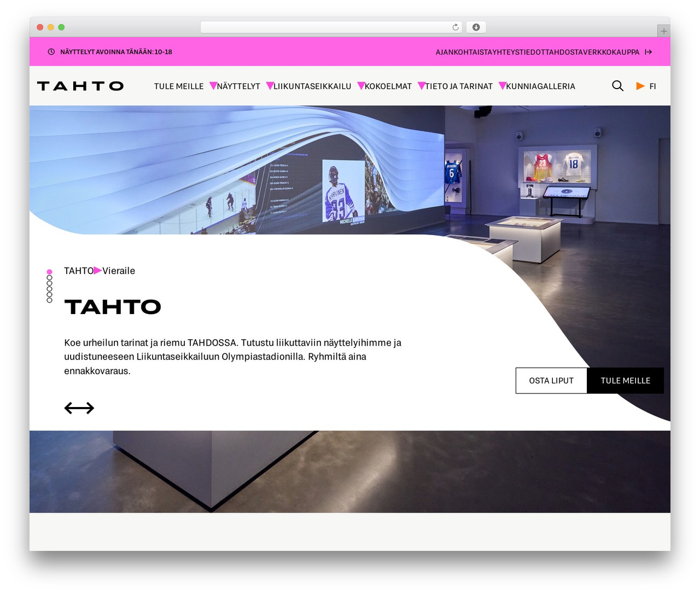Viewport: 700px width, 593px height.
Task: Open the NÄYTTELYT menu item
Action: tap(238, 86)
